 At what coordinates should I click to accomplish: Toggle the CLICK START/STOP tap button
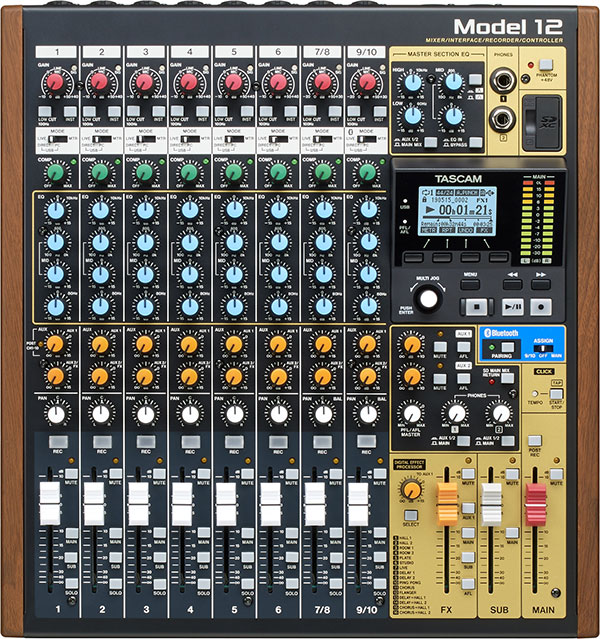point(556,394)
